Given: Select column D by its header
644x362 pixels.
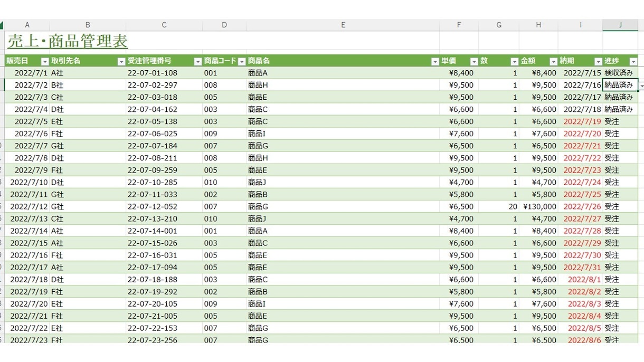Looking at the screenshot, I should click(224, 25).
